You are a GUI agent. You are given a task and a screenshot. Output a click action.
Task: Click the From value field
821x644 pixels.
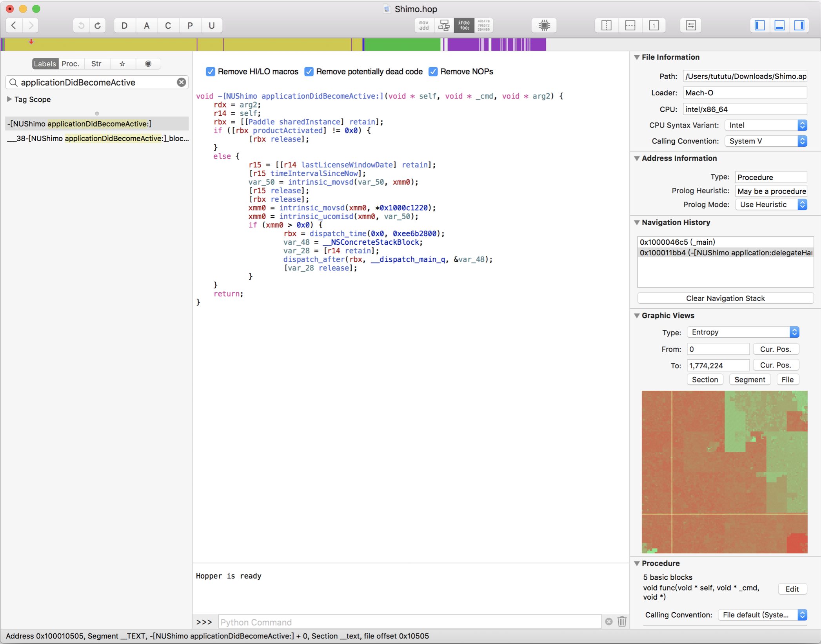[x=718, y=349]
